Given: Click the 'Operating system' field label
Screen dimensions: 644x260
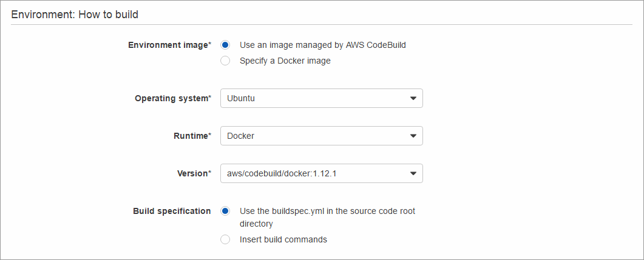Looking at the screenshot, I should 172,98.
